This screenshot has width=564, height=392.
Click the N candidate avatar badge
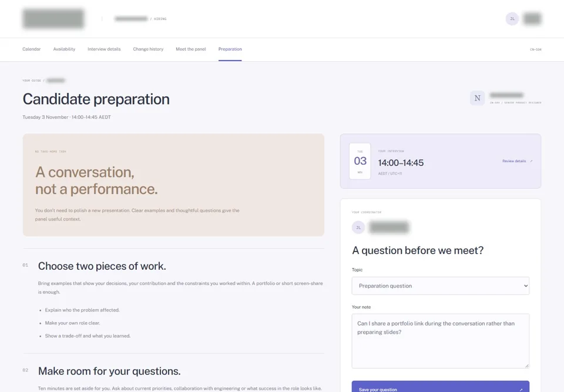[477, 98]
